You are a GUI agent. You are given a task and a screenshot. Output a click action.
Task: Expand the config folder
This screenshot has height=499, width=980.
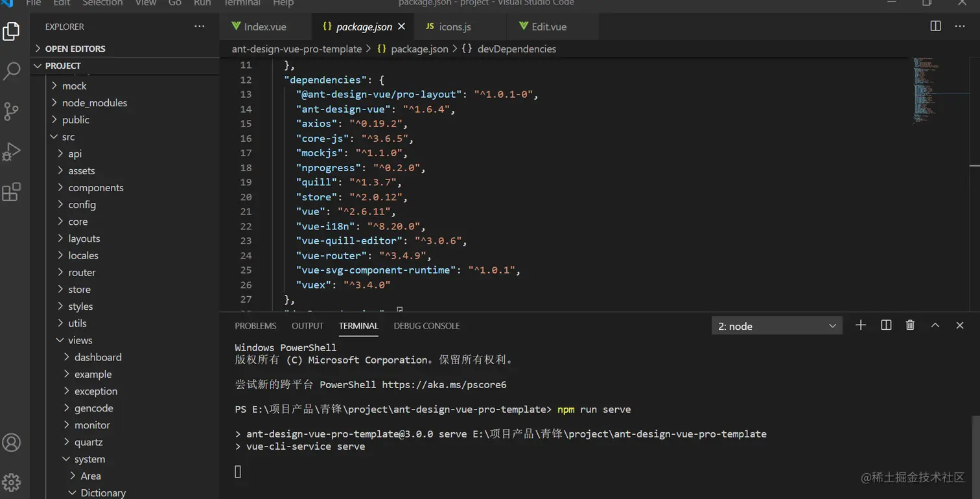[x=125, y=204]
